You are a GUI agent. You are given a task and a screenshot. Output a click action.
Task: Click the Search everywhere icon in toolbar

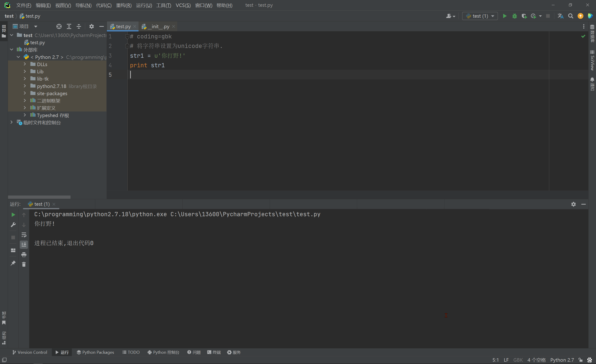570,16
